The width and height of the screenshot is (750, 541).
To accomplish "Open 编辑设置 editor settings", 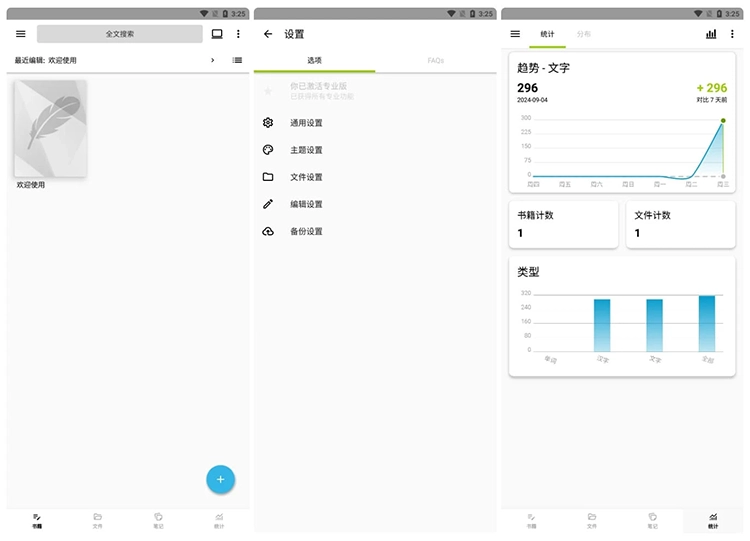I will pos(306,204).
